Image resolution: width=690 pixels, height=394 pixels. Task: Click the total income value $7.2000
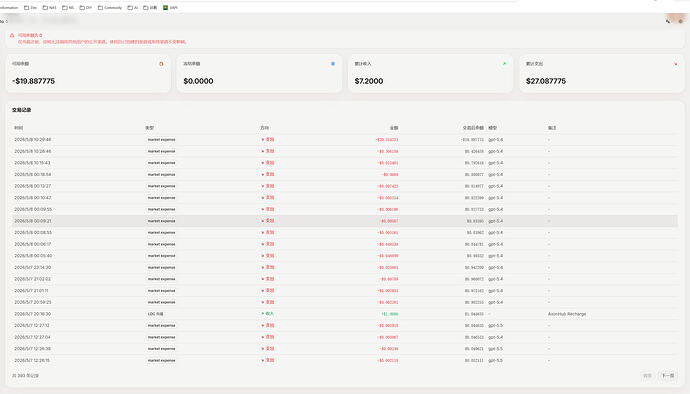(x=369, y=81)
